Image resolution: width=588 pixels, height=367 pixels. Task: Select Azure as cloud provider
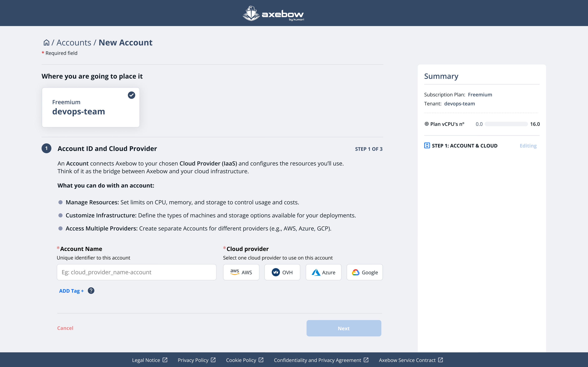324,272
